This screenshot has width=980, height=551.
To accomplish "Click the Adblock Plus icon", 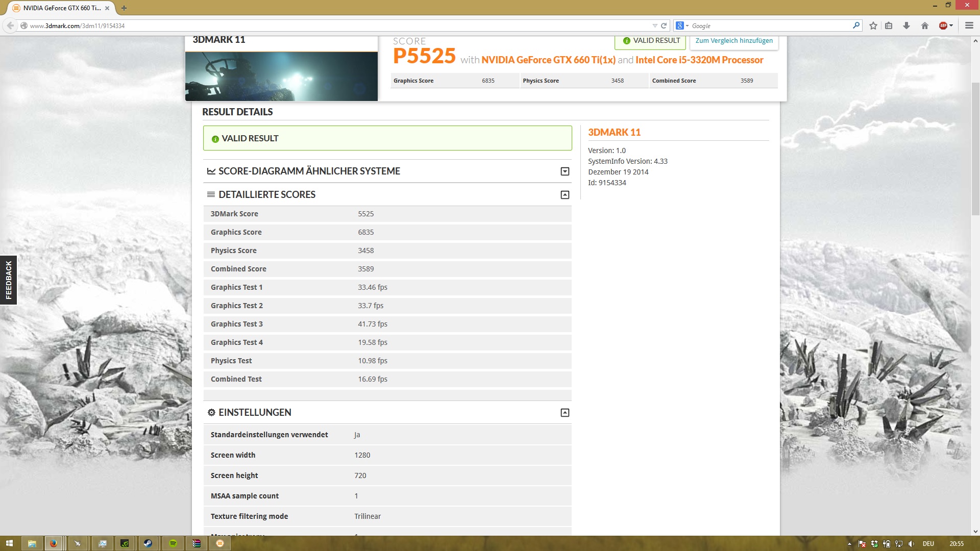I will point(943,26).
